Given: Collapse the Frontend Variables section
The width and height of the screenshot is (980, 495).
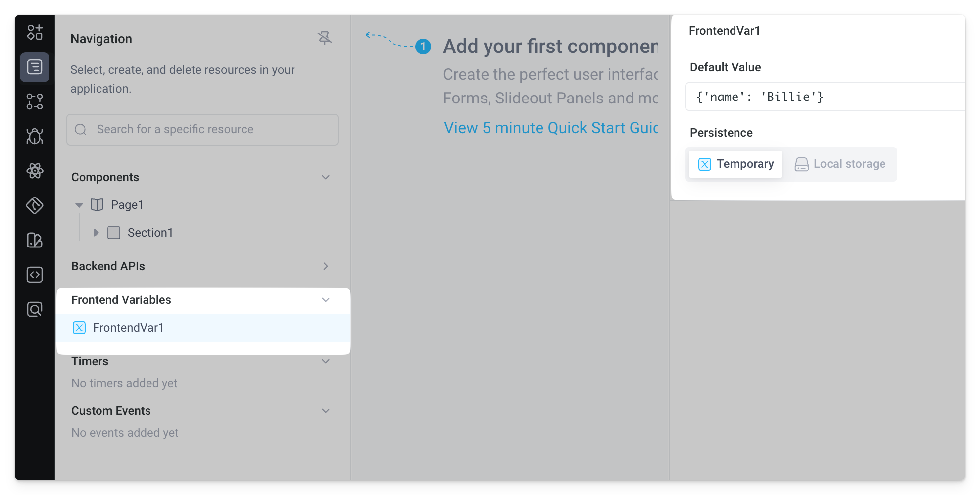Looking at the screenshot, I should click(x=325, y=300).
